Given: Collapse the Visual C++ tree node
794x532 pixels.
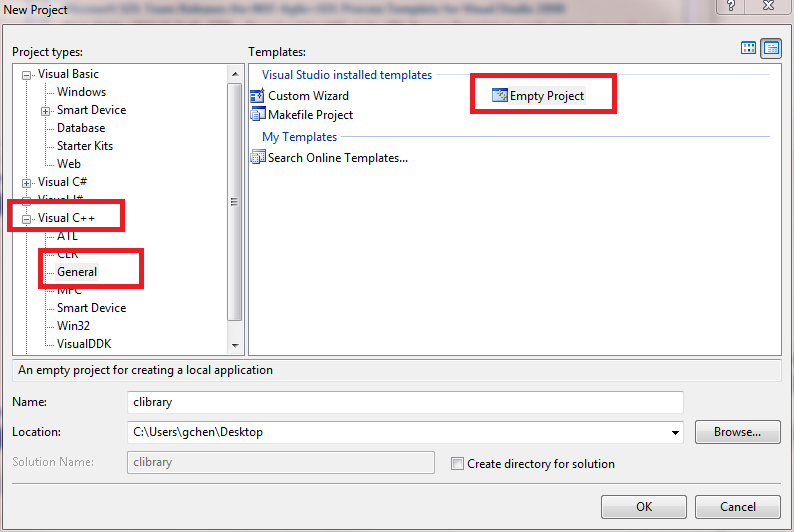Looking at the screenshot, I should point(26,219).
